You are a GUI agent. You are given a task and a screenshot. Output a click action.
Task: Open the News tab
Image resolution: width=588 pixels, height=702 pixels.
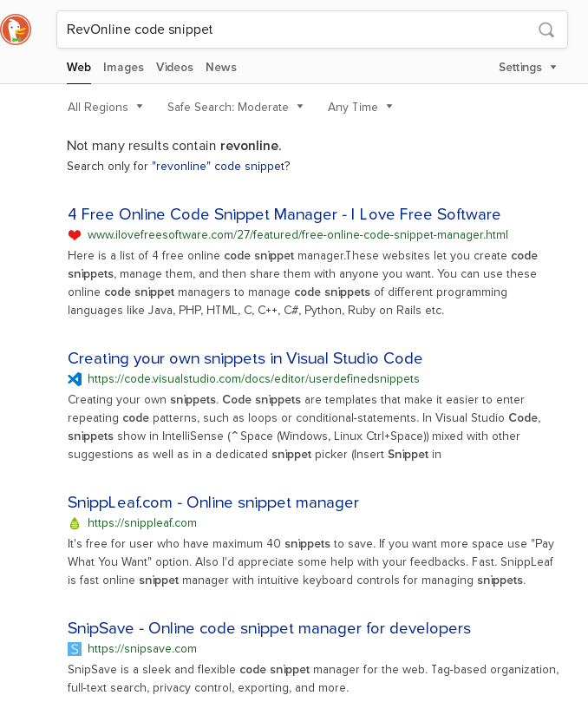221,68
